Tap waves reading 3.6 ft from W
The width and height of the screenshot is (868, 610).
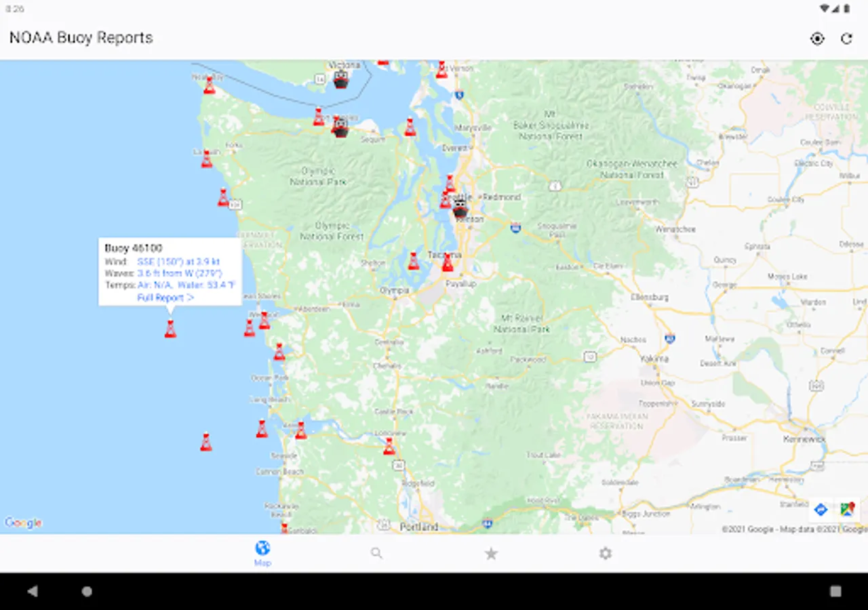180,273
